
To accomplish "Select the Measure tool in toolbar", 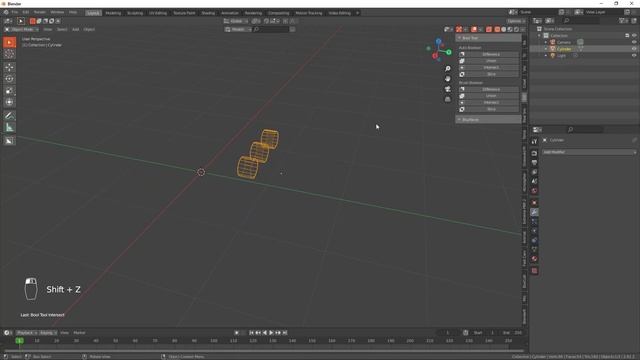I will coord(9,128).
